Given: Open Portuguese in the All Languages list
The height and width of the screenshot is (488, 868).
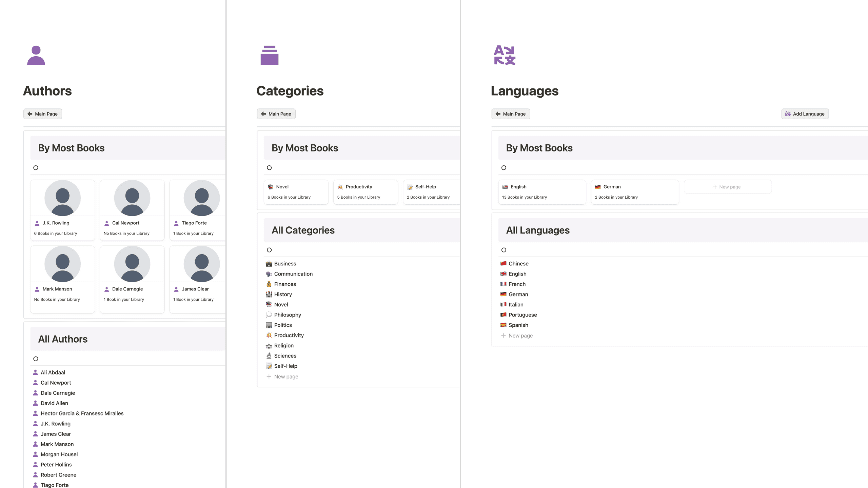Looking at the screenshot, I should tap(522, 315).
